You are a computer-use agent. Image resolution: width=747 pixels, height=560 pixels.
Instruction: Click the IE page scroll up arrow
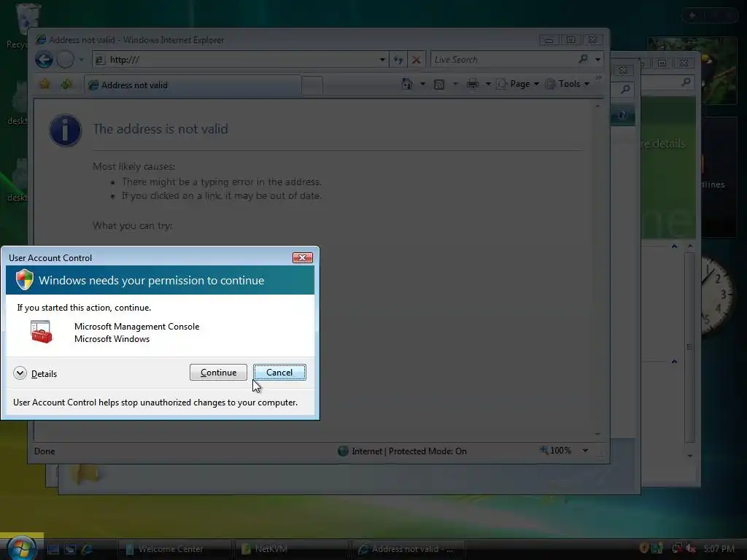click(597, 106)
